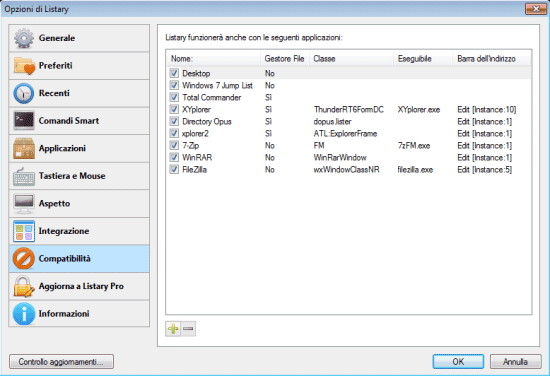Toggle the Total Commander checkbox
Viewport: 550px width, 376px height.
click(x=174, y=97)
